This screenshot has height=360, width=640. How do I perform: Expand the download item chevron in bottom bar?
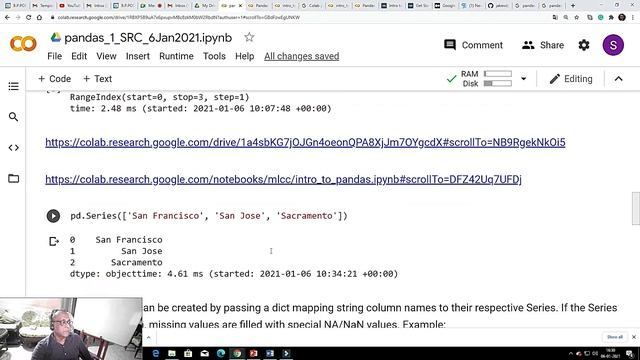coord(149,338)
